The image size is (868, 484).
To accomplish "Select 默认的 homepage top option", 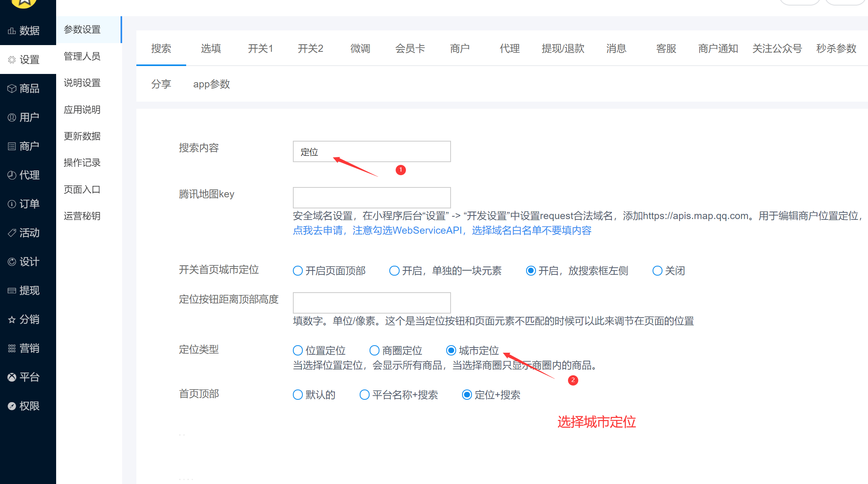I will (298, 395).
